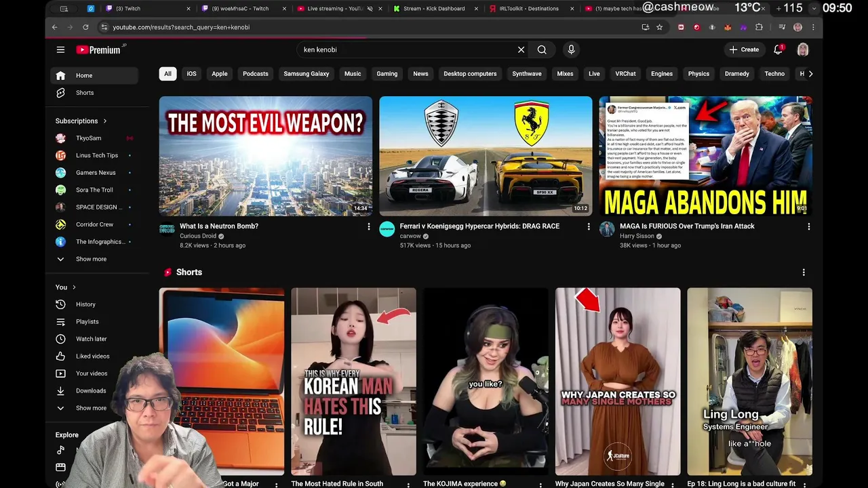868x488 pixels.
Task: Open the Corridor Crew subscription
Action: [94, 224]
